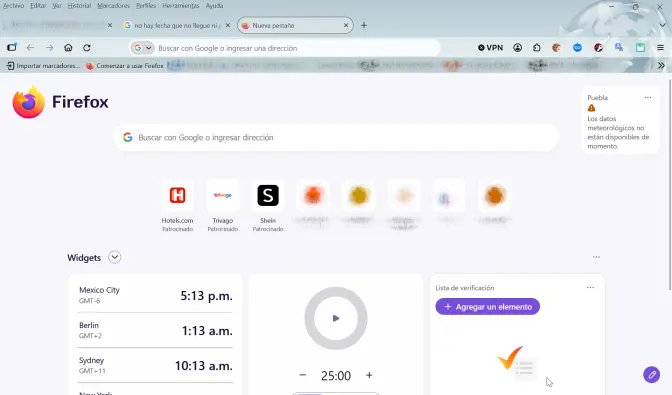Open the Puebla weather widget options menu
The image size is (672, 395).
pyautogui.click(x=648, y=98)
